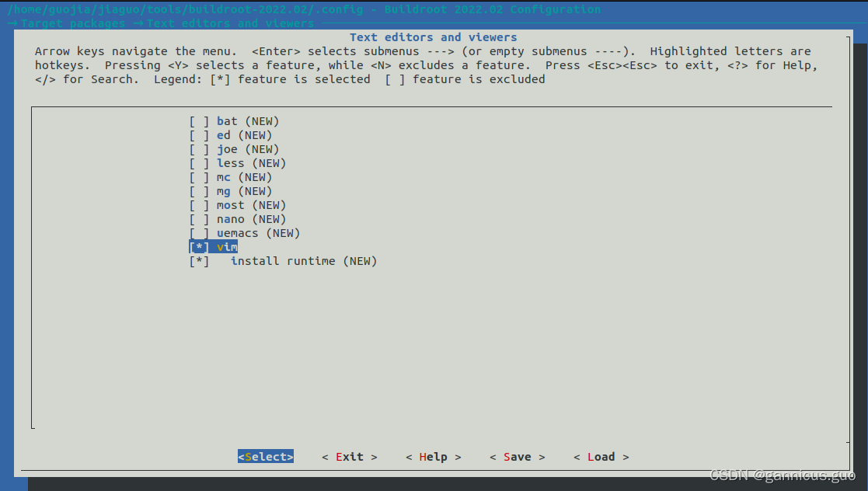This screenshot has height=491, width=868.
Task: Click the Target packages breadcrumb
Action: coord(73,23)
